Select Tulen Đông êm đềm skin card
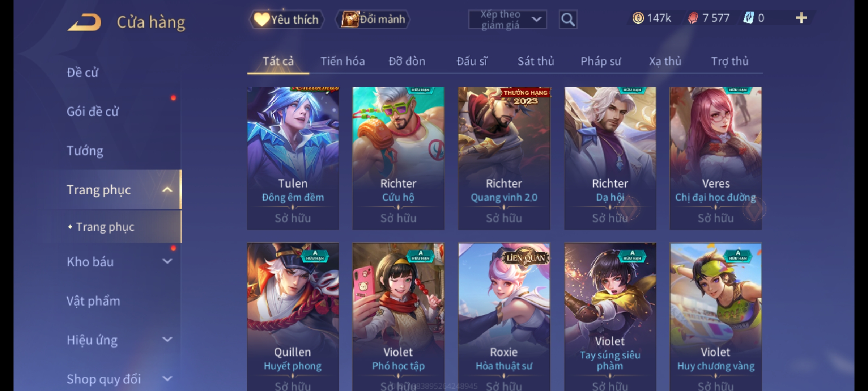 pos(293,158)
